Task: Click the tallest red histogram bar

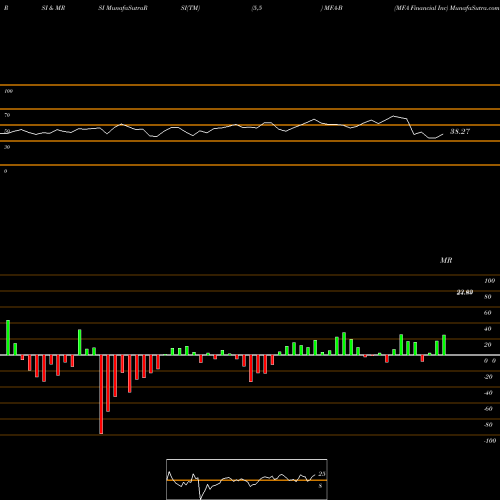Action: (101, 394)
